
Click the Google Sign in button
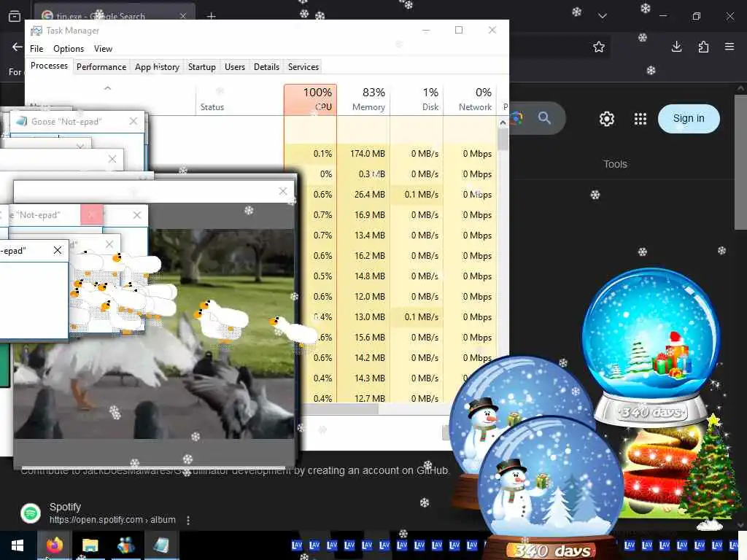689,119
